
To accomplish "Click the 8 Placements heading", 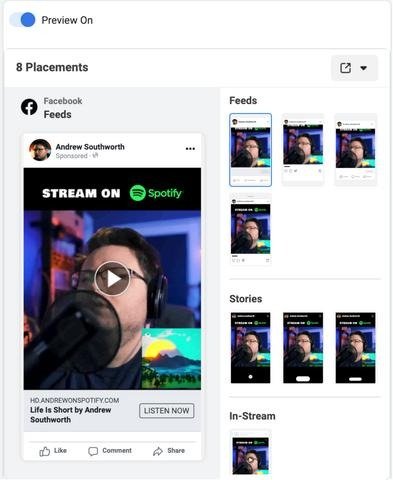I will (x=52, y=67).
